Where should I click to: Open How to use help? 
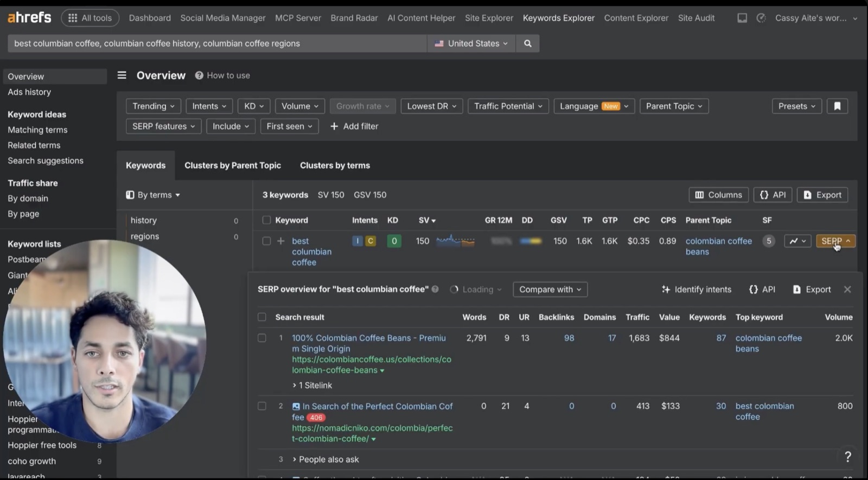222,75
